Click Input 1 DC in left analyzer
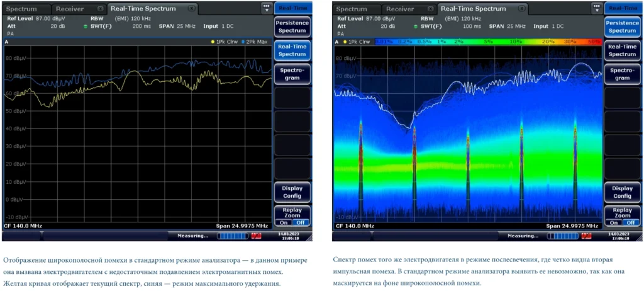Image resolution: width=644 pixels, height=291 pixels. 218,26
